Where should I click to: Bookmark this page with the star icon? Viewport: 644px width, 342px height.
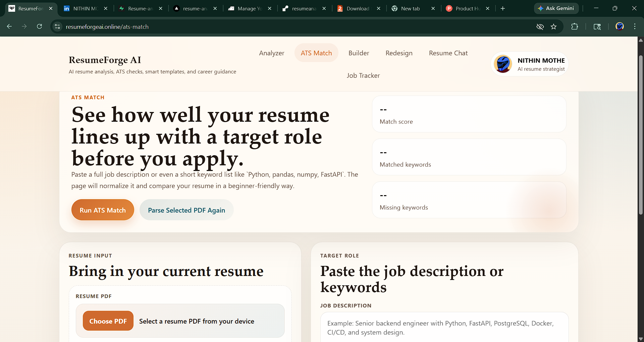[x=553, y=26]
